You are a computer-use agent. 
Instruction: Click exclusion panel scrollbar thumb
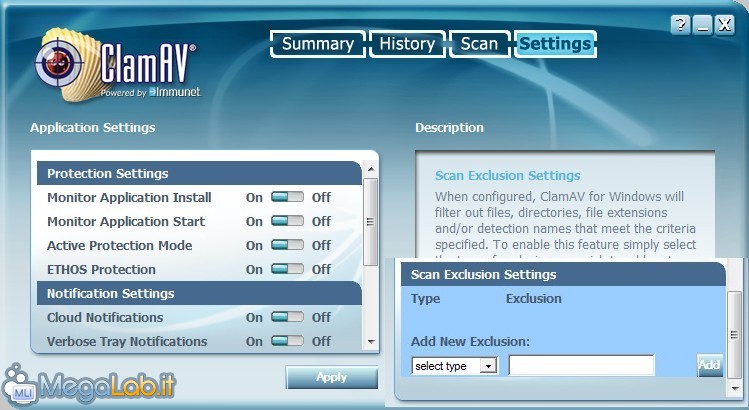pos(735,335)
